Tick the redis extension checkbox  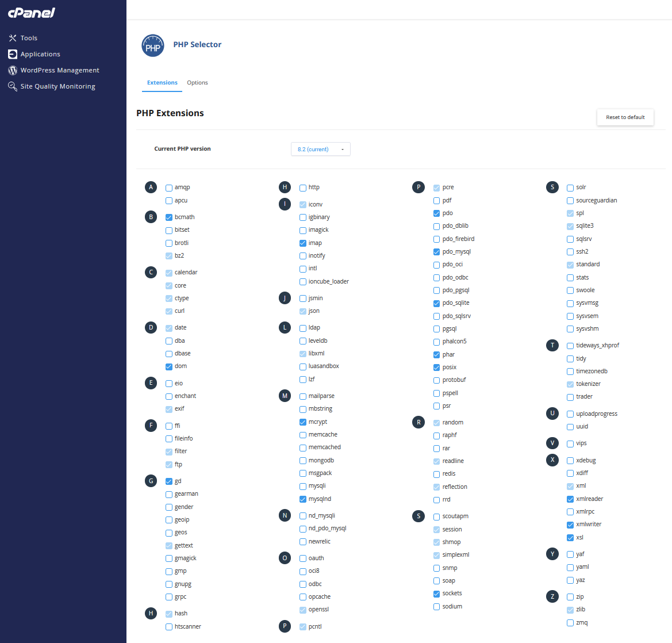tap(437, 474)
